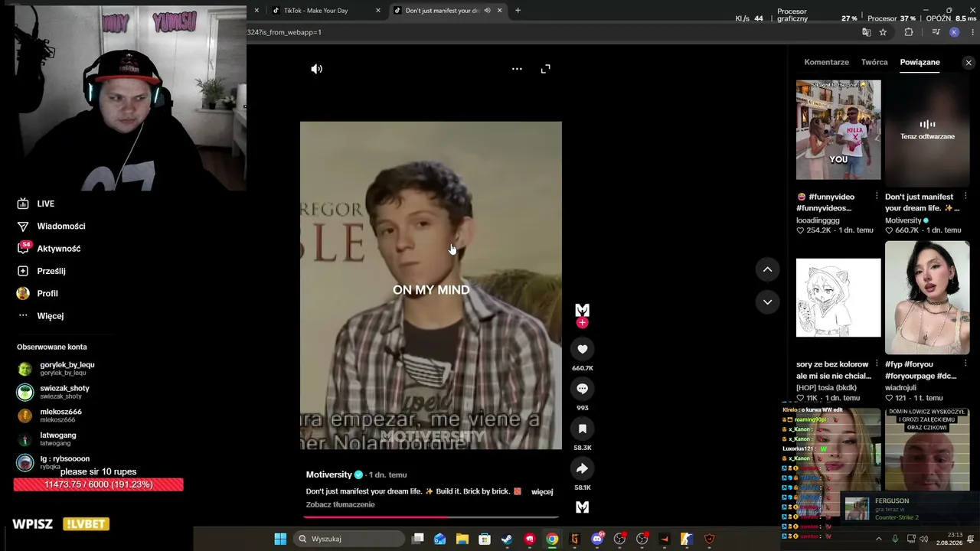Enter fullscreen video mode
This screenshot has height=551, width=980.
point(546,69)
